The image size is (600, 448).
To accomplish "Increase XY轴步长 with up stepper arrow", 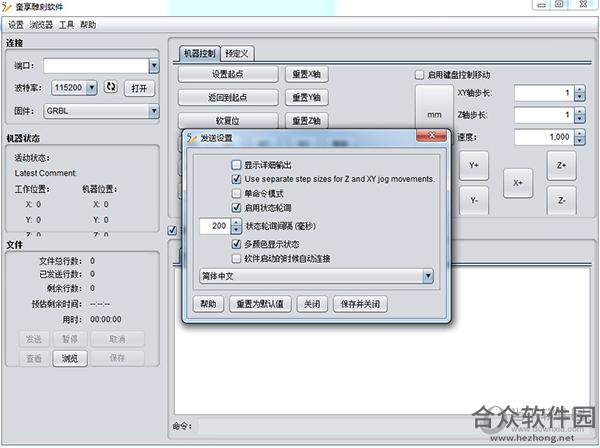I will [580, 90].
